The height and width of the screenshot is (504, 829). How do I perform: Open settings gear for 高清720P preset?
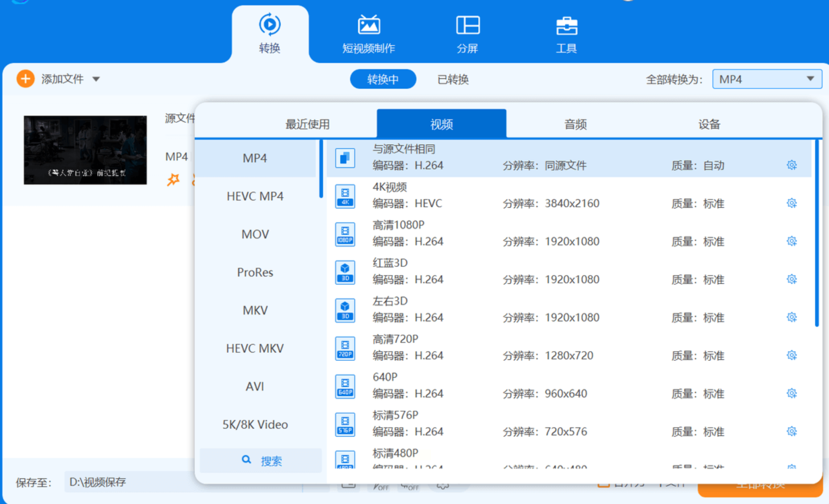(792, 355)
